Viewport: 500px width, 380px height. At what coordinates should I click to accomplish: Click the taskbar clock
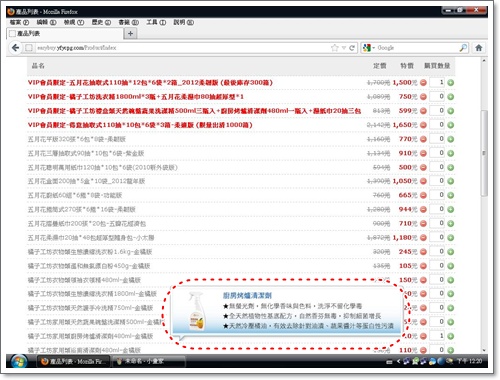[469, 361]
